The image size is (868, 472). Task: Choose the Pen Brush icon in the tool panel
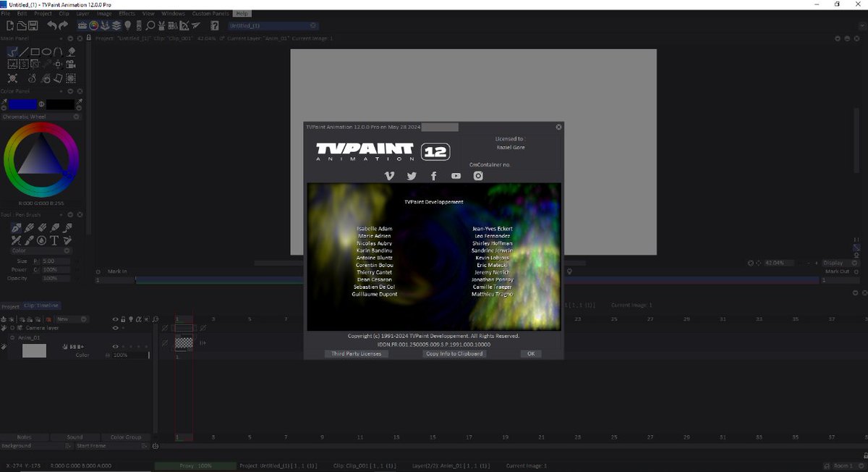click(16, 227)
